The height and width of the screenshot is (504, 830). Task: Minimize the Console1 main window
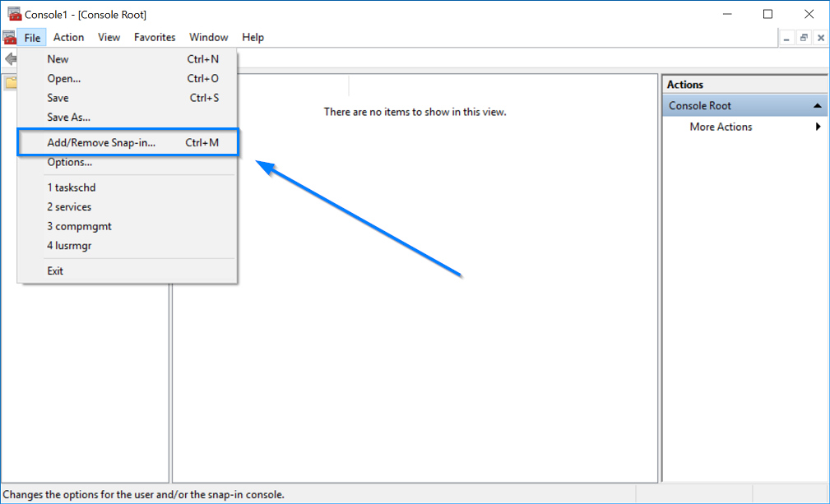click(727, 14)
